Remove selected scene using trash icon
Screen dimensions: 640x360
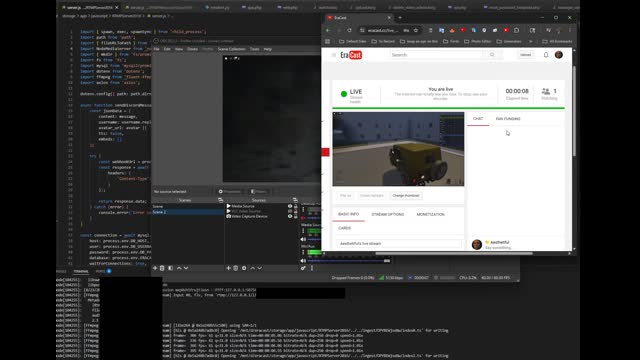point(162,268)
